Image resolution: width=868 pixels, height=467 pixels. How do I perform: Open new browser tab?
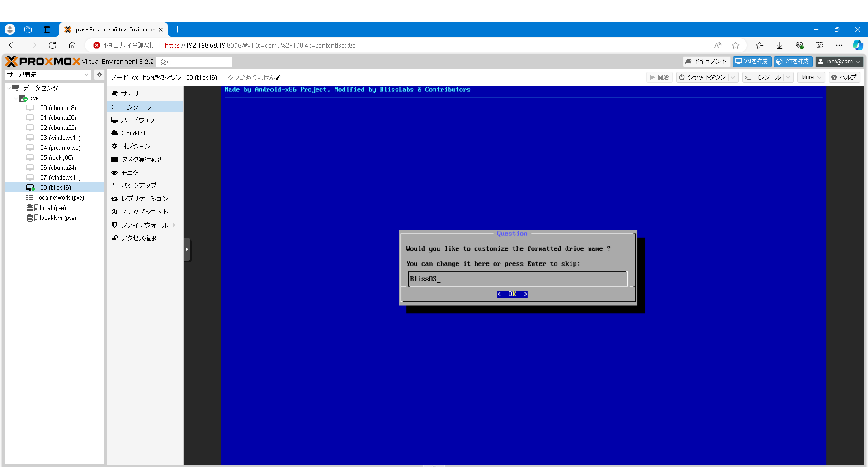178,29
